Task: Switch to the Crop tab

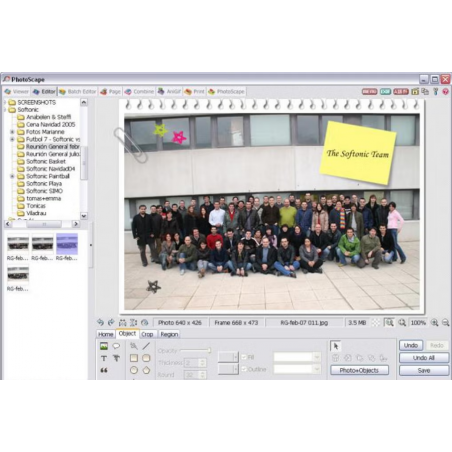Action: point(147,334)
